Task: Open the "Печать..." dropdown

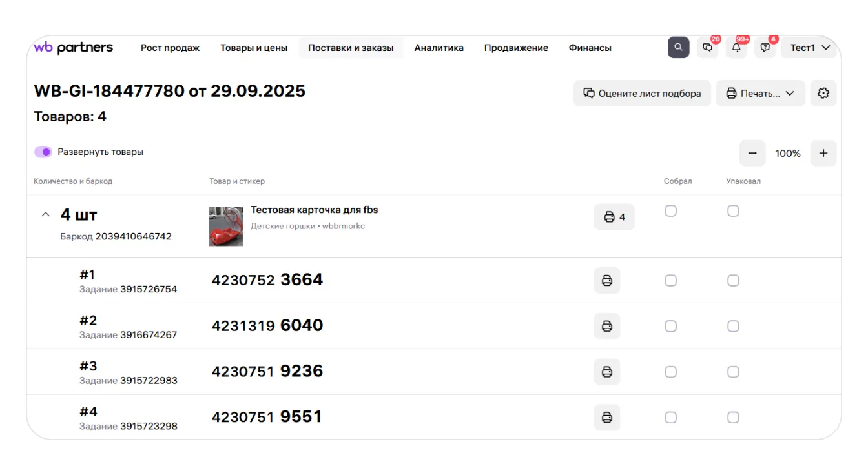Action: (760, 94)
